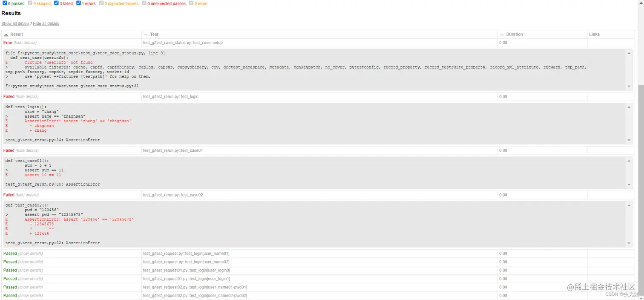Click the up arrow in test_login log box

pyautogui.click(x=630, y=107)
